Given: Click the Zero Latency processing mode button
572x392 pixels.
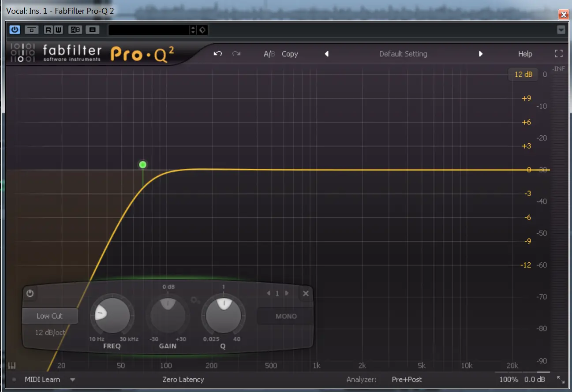Looking at the screenshot, I should tap(183, 379).
